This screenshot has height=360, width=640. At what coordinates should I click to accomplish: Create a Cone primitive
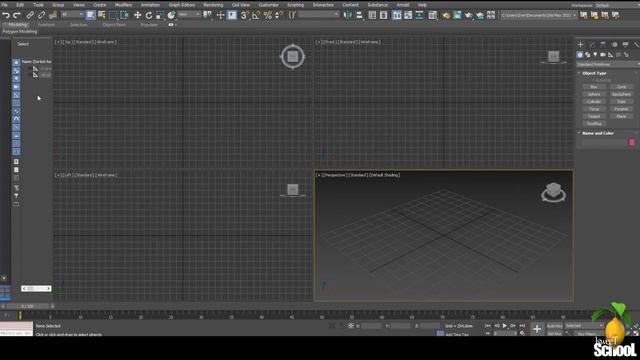pos(621,87)
